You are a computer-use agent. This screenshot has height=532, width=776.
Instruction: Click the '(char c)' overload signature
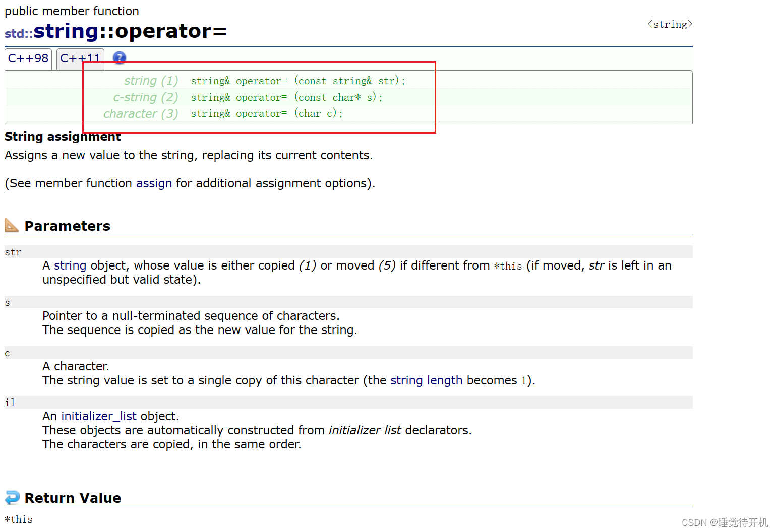point(267,113)
